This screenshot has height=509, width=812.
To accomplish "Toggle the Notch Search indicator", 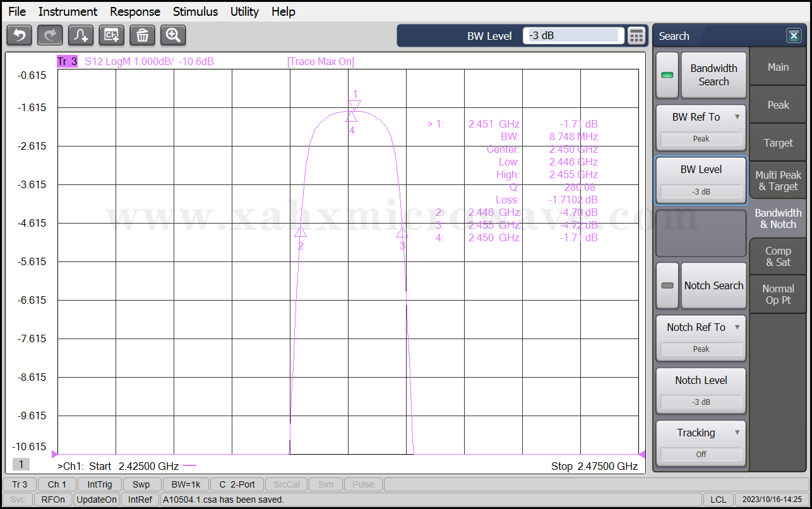I will point(667,285).
